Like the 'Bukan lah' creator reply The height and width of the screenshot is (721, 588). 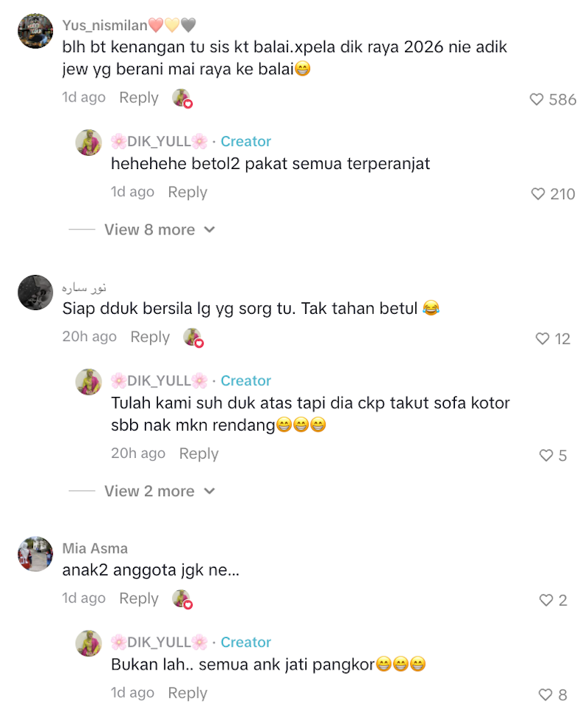coord(545,695)
